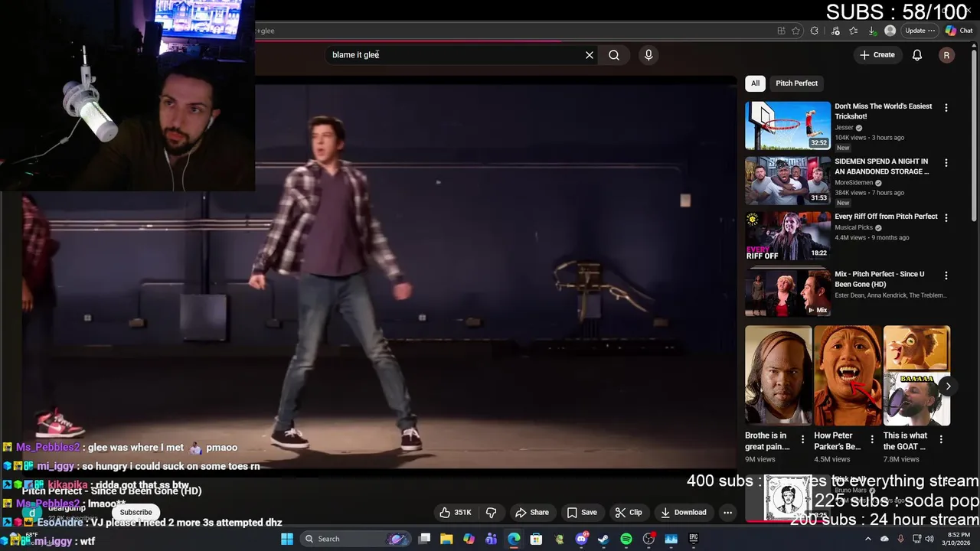Screen dimensions: 980x551
Task: Open File Explorer from taskbar
Action: [x=446, y=539]
